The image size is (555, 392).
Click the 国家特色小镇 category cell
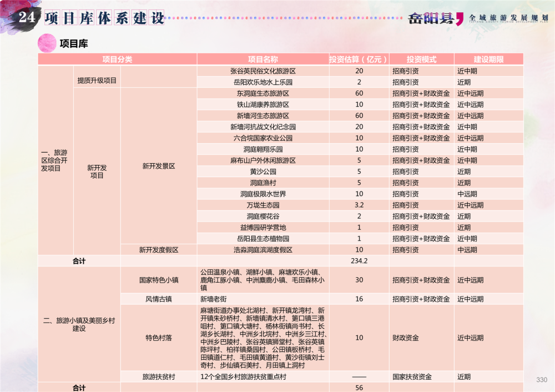tap(159, 280)
